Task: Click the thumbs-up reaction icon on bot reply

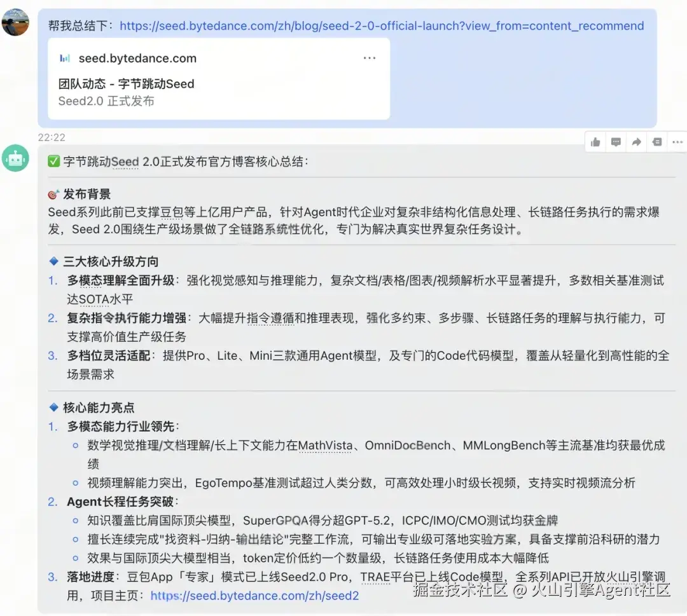Action: pyautogui.click(x=595, y=142)
